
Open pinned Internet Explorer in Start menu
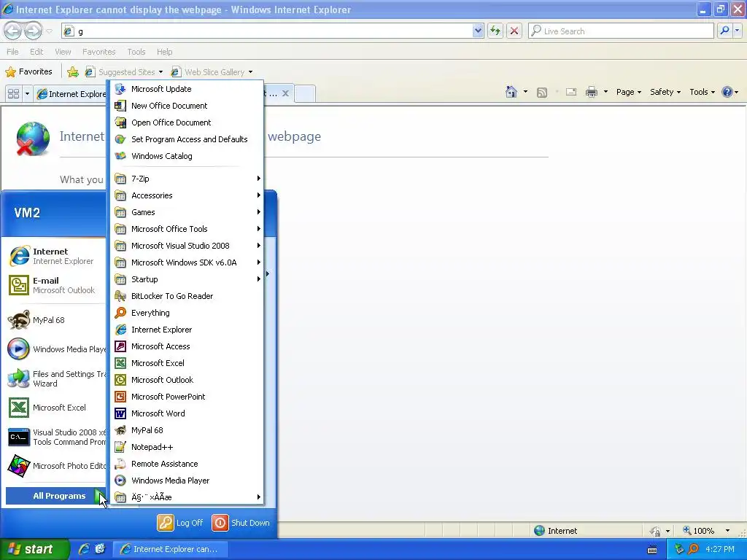point(56,256)
